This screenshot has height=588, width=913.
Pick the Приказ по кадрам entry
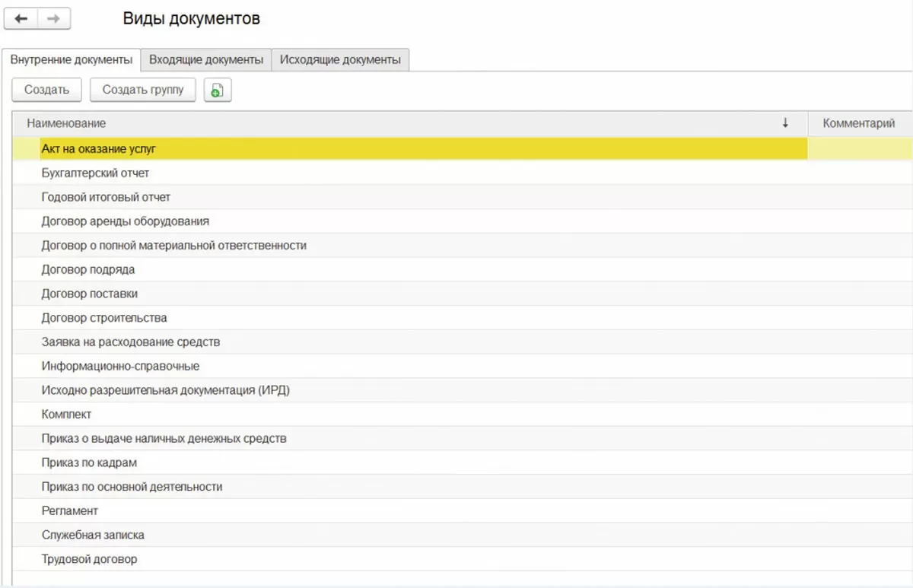89,462
